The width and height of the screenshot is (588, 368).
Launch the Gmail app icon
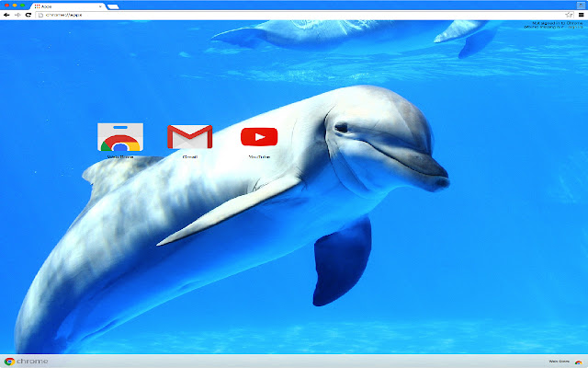[190, 137]
